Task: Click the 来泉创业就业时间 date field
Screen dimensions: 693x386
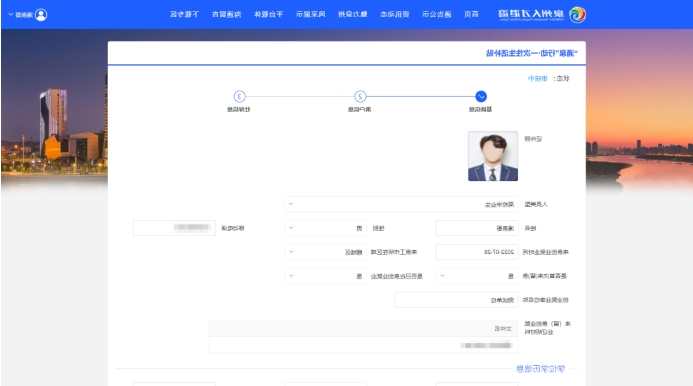Action: 477,252
